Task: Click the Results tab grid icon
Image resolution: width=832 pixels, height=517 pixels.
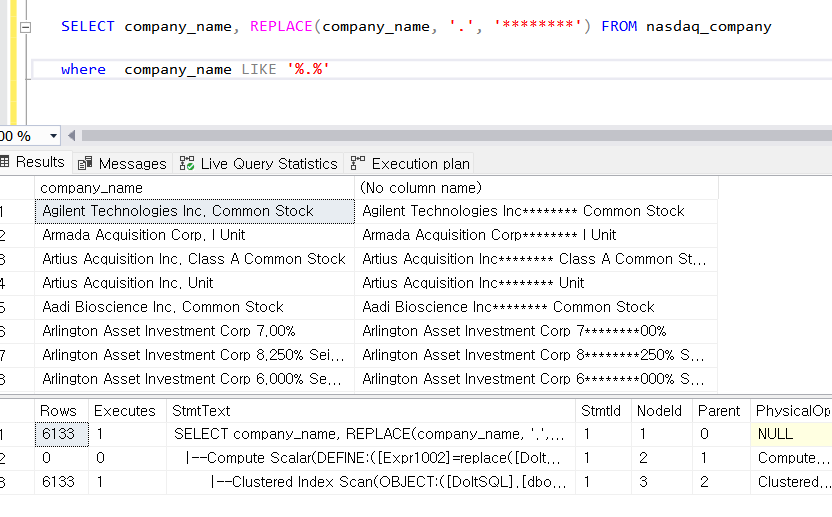Action: (5, 161)
